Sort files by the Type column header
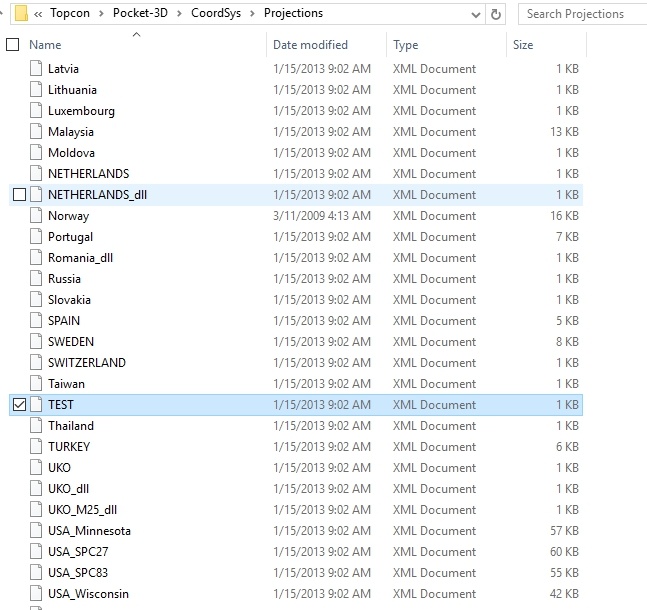 406,45
